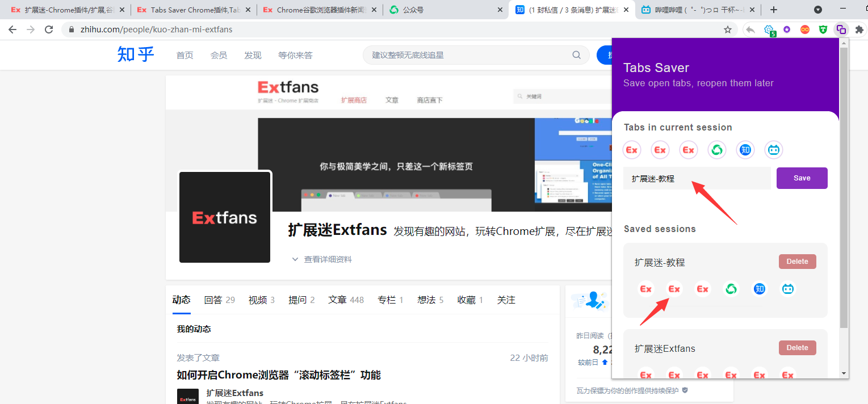Switch to the 回答 profile tab
Image resolution: width=868 pixels, height=404 pixels.
pyautogui.click(x=219, y=300)
